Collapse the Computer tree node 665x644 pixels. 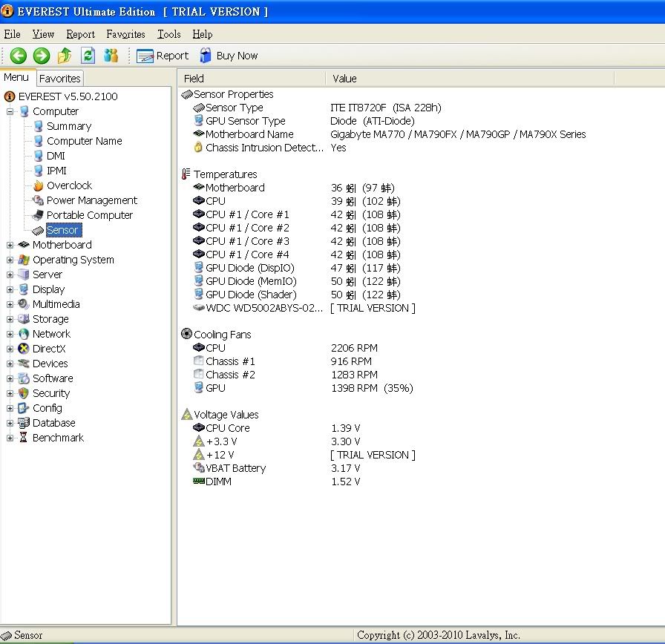[x=10, y=111]
